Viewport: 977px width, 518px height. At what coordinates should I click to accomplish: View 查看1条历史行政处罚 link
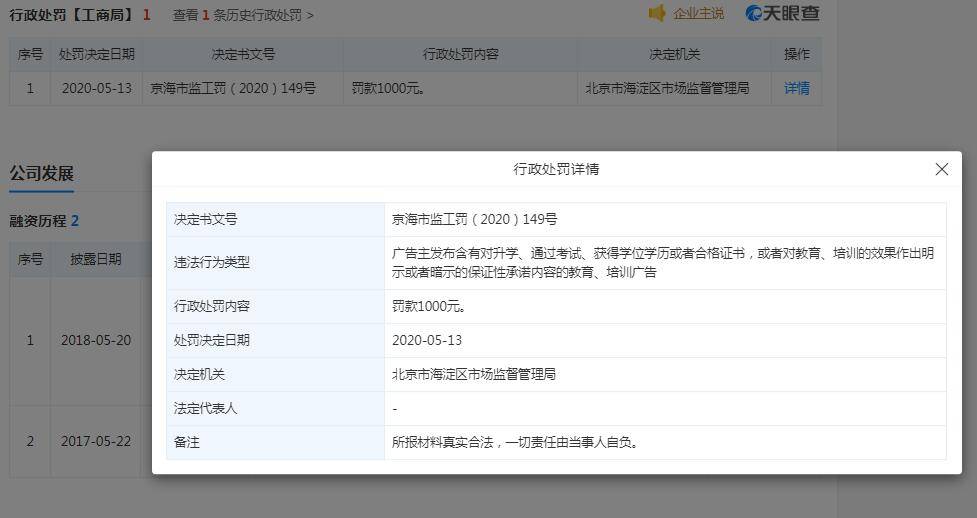pyautogui.click(x=243, y=15)
